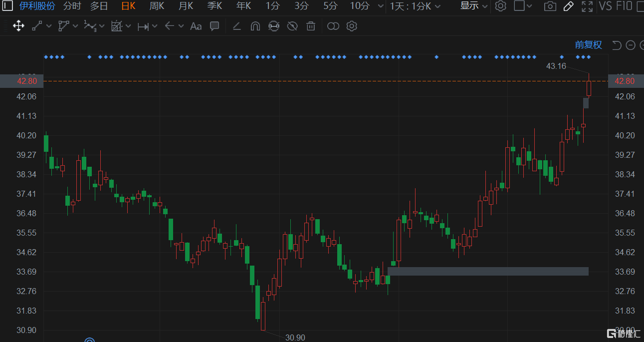Viewport: 644px width, 342px height.
Task: Switch to 10分 period
Action: point(360,6)
